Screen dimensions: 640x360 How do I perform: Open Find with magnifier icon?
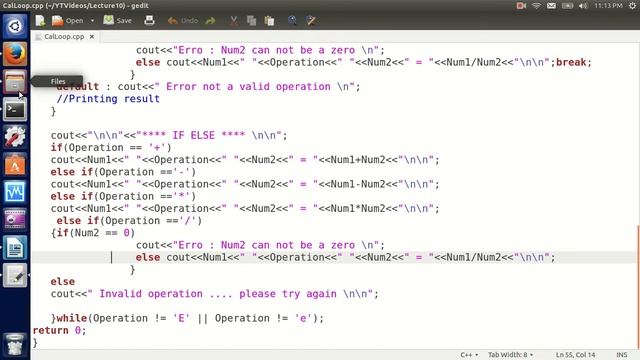pyautogui.click(x=292, y=20)
